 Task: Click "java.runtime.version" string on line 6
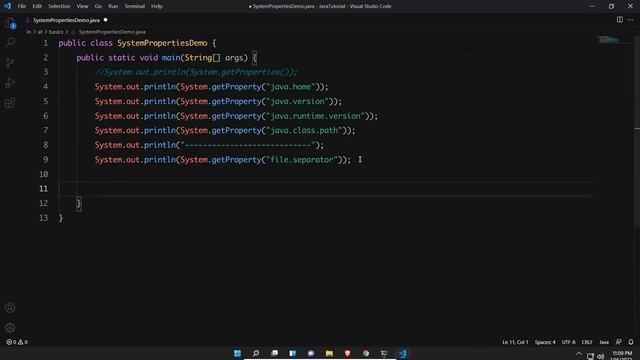[316, 116]
